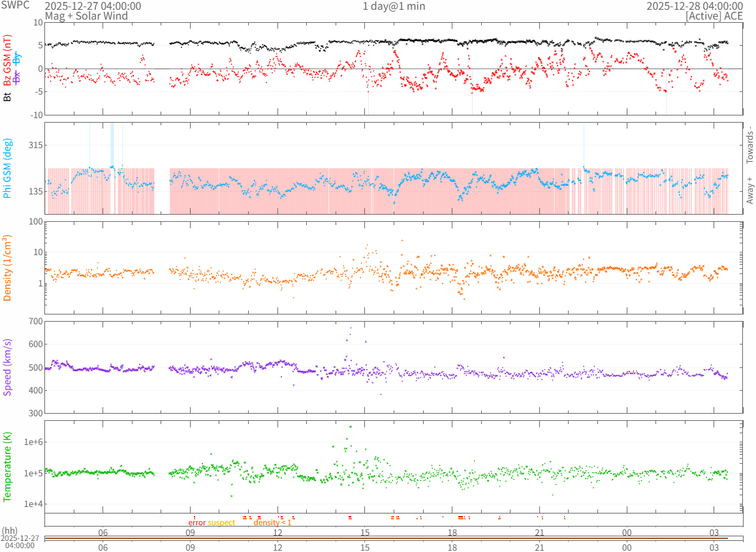756x552 pixels.
Task: Click the Temperature (K) axis label
Action: [x=8, y=466]
